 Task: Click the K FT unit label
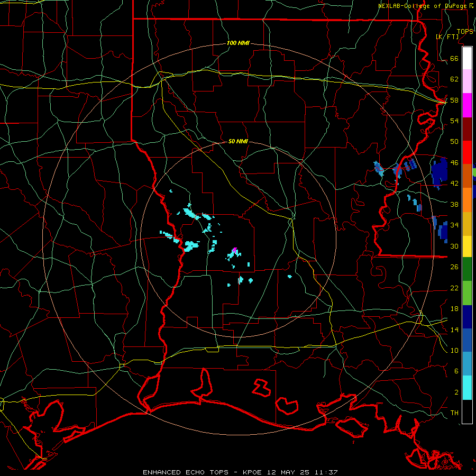point(447,36)
